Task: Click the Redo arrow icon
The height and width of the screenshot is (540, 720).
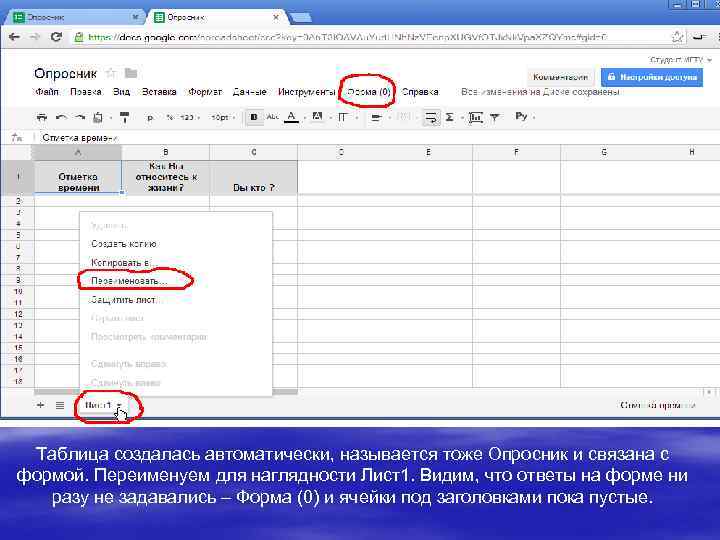Action: (x=80, y=118)
